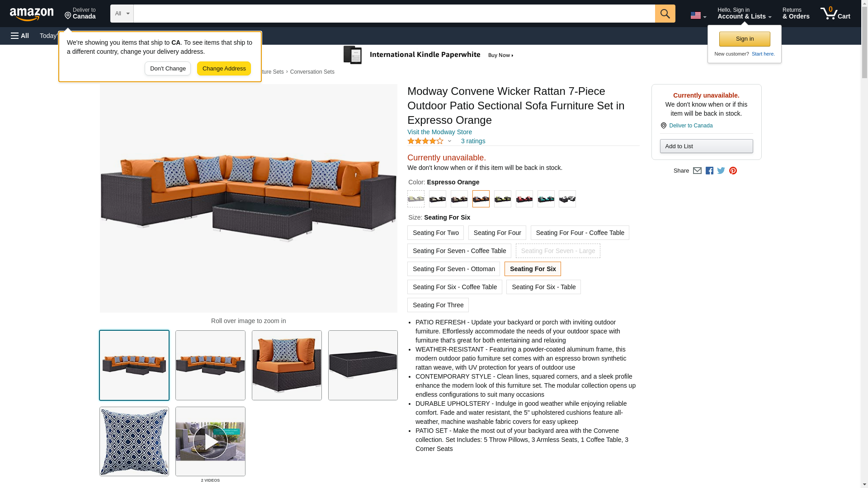Open the All hamburger menu
Screen dimensions: 868x488
pyautogui.click(x=20, y=36)
